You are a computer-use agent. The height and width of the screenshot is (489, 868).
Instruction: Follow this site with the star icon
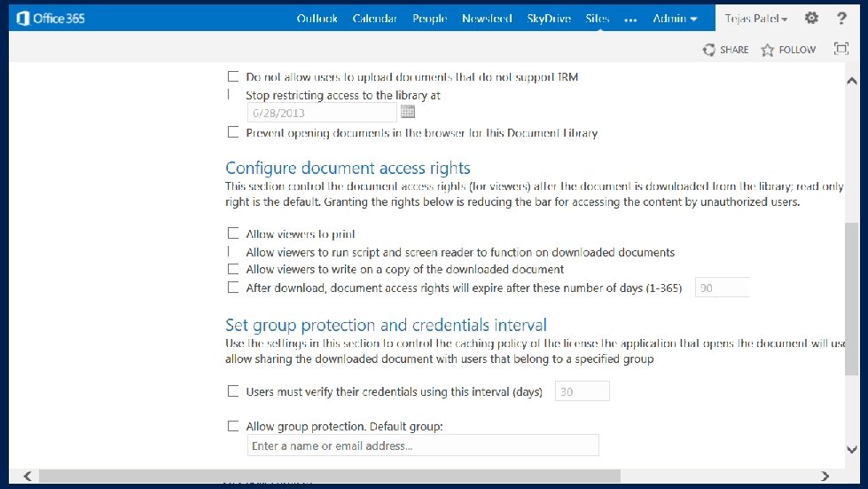[x=788, y=50]
